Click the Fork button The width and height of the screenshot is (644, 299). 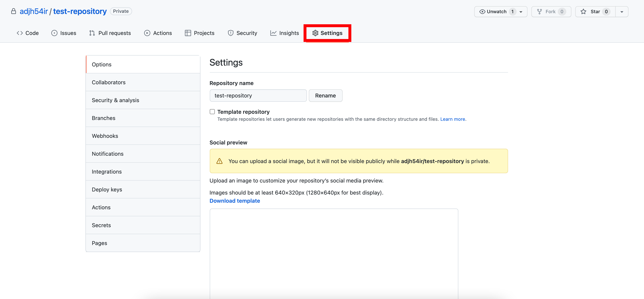point(551,12)
